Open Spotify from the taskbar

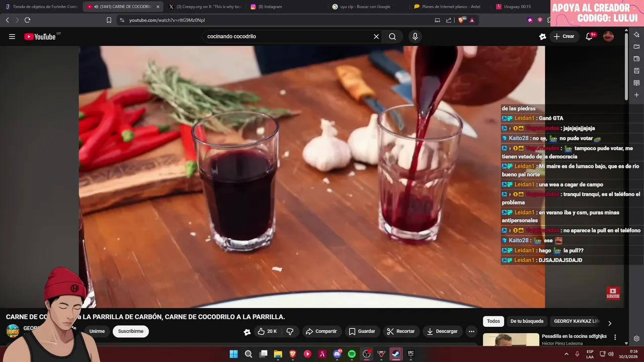coord(352,354)
